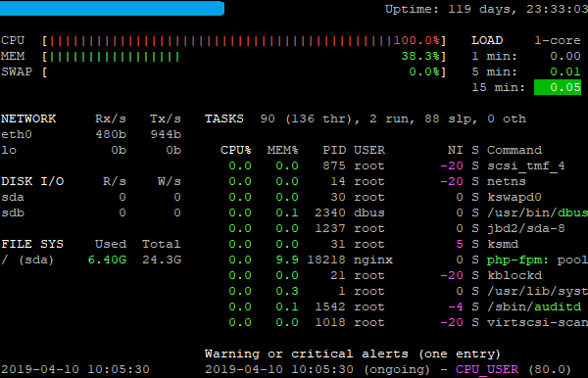Click the total space value 24.3G
The image size is (588, 378).
point(162,260)
